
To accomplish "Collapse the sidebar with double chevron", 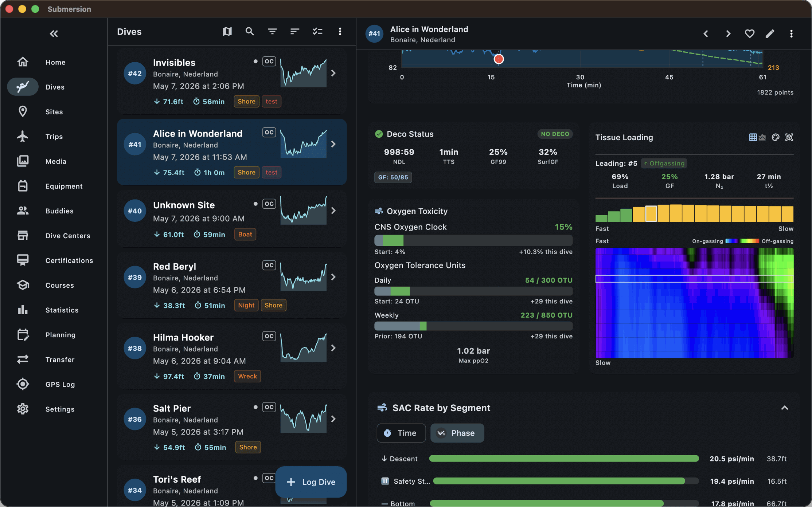I will [54, 34].
